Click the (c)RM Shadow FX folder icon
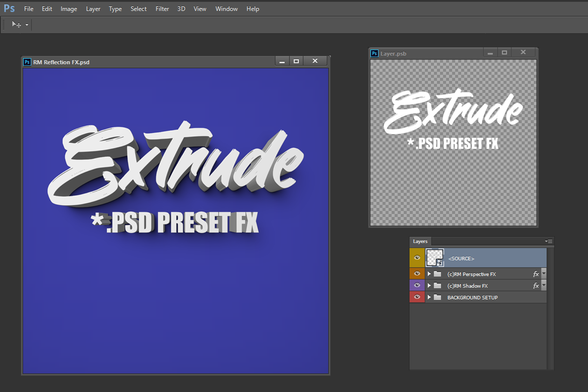The image size is (588, 392). [x=438, y=286]
